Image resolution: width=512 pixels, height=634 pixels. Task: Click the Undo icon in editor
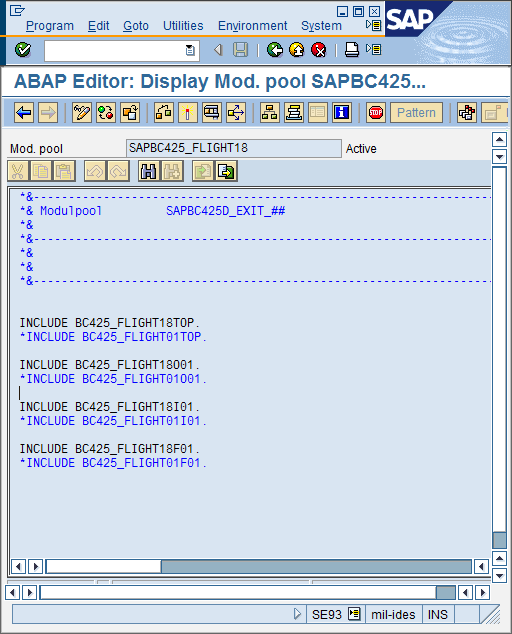pos(95,171)
